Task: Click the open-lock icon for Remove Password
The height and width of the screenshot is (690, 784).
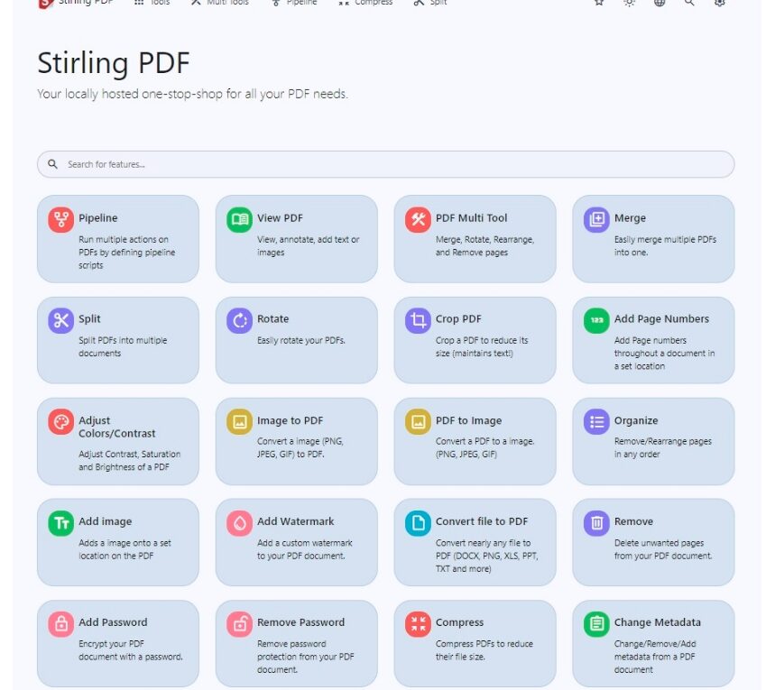Action: 239,624
